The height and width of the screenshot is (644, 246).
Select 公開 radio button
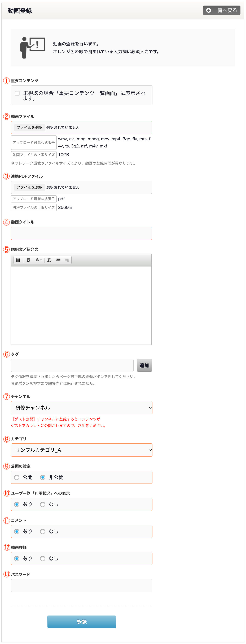tap(17, 477)
